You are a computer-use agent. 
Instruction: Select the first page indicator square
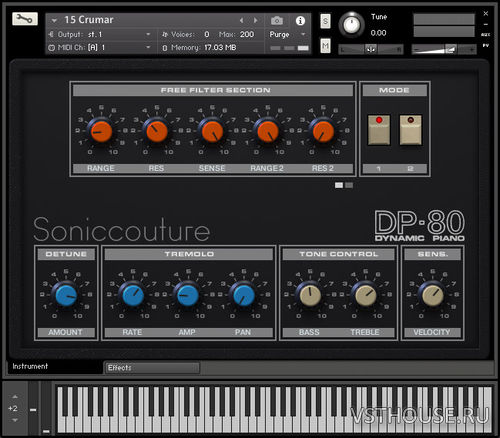click(x=339, y=185)
